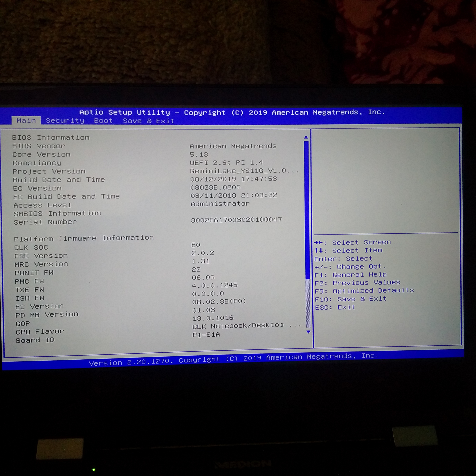Image resolution: width=476 pixels, height=476 pixels.
Task: Click the F10: Save & Exit line
Action: (351, 299)
